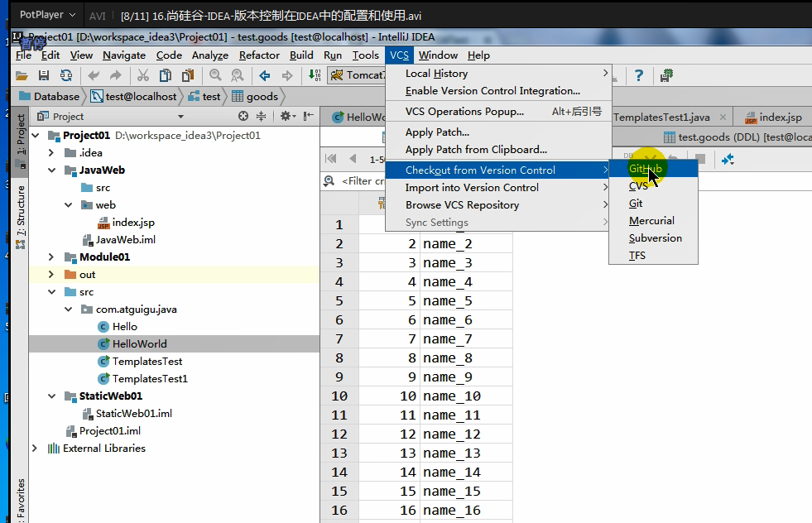Image resolution: width=812 pixels, height=523 pixels.
Task: Click the filter criteria search icon
Action: 329,180
